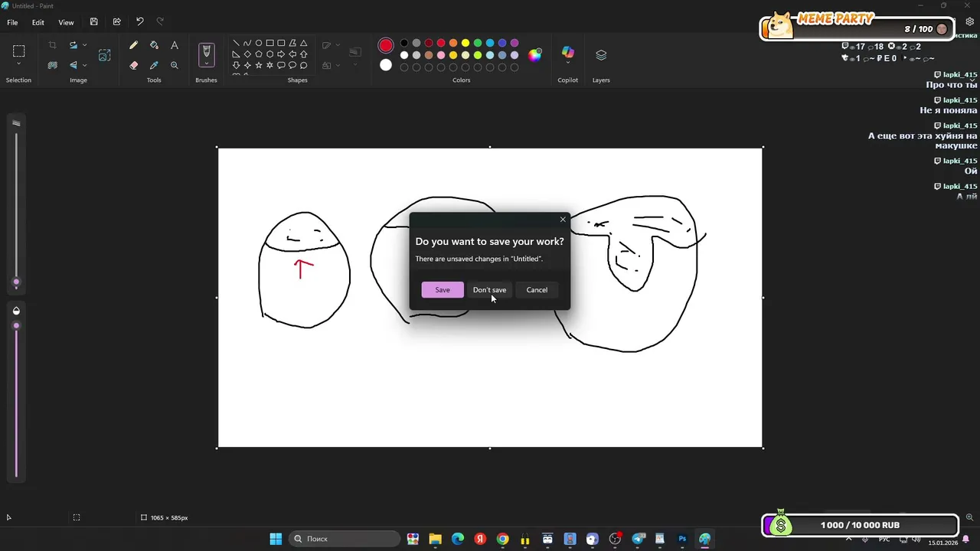Viewport: 980px width, 551px height.
Task: Click the Rotate image icon
Action: (73, 45)
